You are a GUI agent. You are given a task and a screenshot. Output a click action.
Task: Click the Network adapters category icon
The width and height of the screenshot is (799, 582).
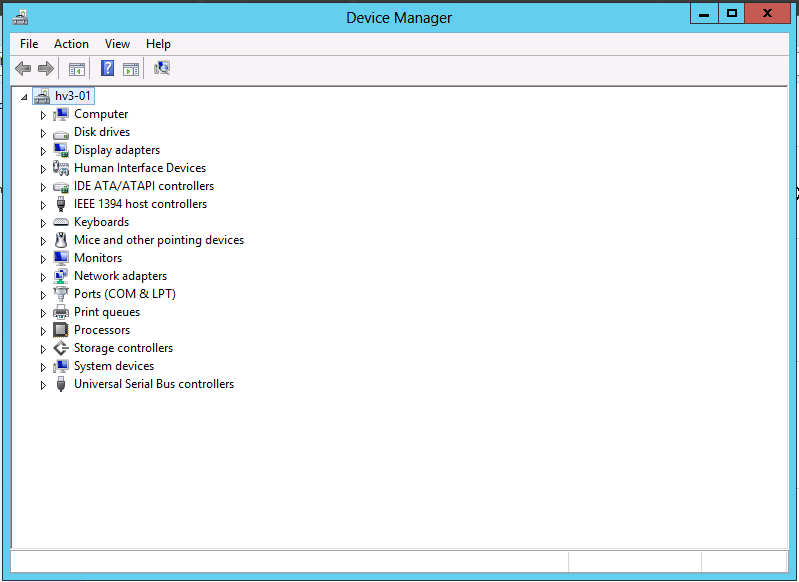coord(61,276)
